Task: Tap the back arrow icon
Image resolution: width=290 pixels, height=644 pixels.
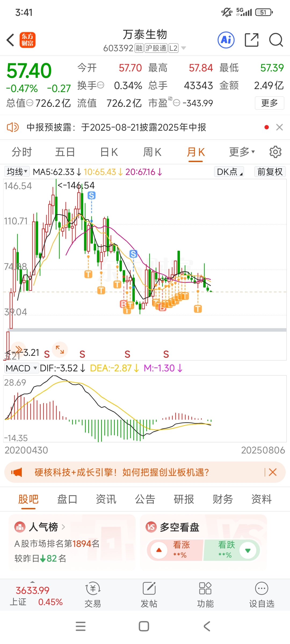Action: tap(10, 40)
